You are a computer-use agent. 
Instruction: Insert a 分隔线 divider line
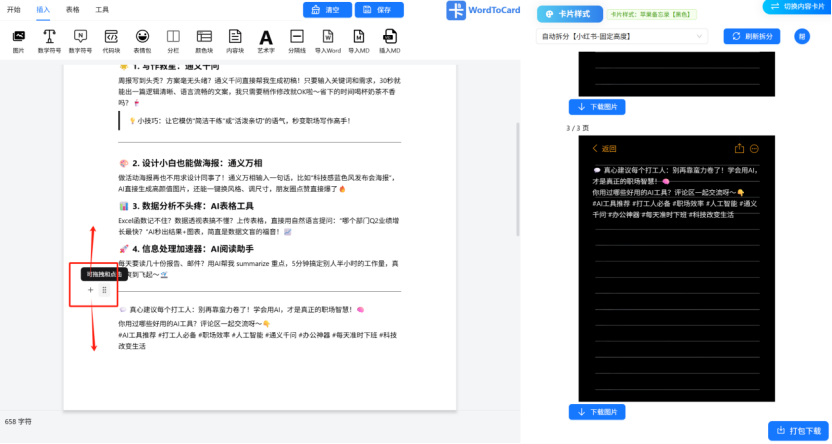(x=297, y=42)
